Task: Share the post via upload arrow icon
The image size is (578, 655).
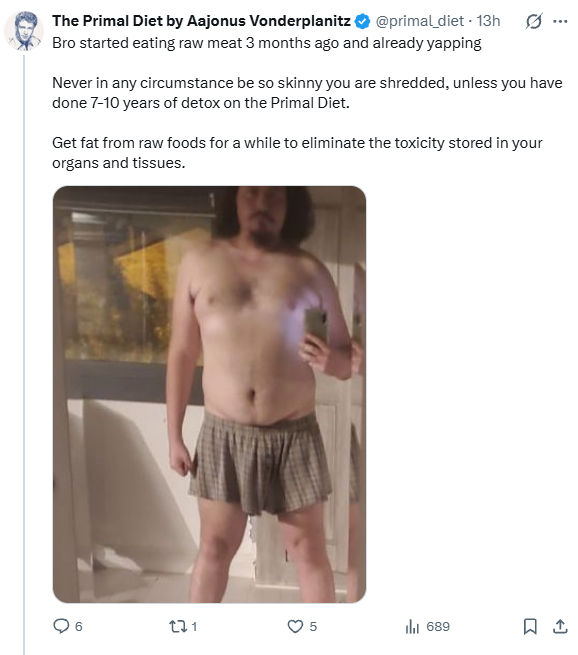Action: [560, 626]
